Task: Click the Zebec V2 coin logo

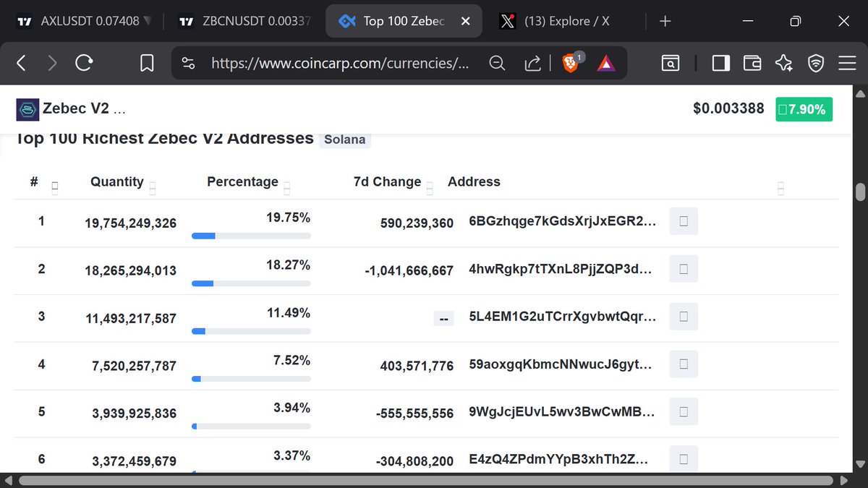Action: (x=27, y=109)
